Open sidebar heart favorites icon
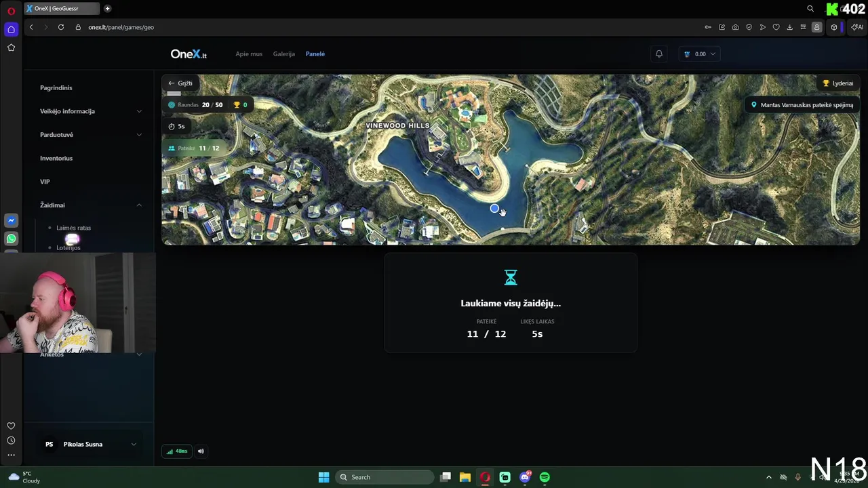Screen dimensions: 868x488 click(x=11, y=426)
